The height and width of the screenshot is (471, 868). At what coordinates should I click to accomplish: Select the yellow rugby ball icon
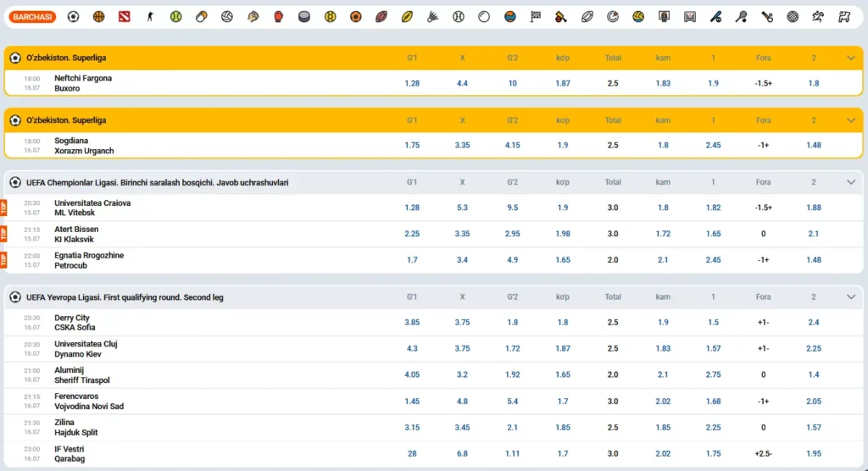(x=407, y=17)
